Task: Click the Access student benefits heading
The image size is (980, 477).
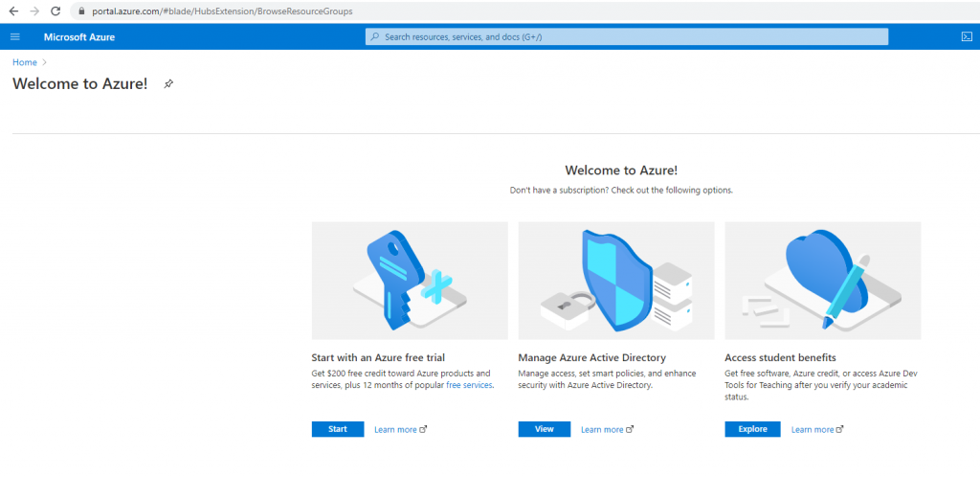Action: (780, 358)
